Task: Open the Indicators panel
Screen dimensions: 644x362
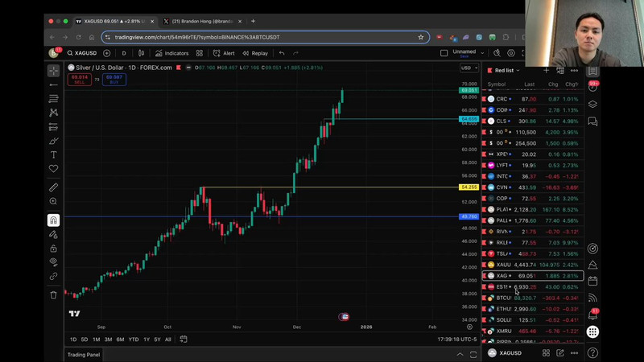Action: click(171, 53)
